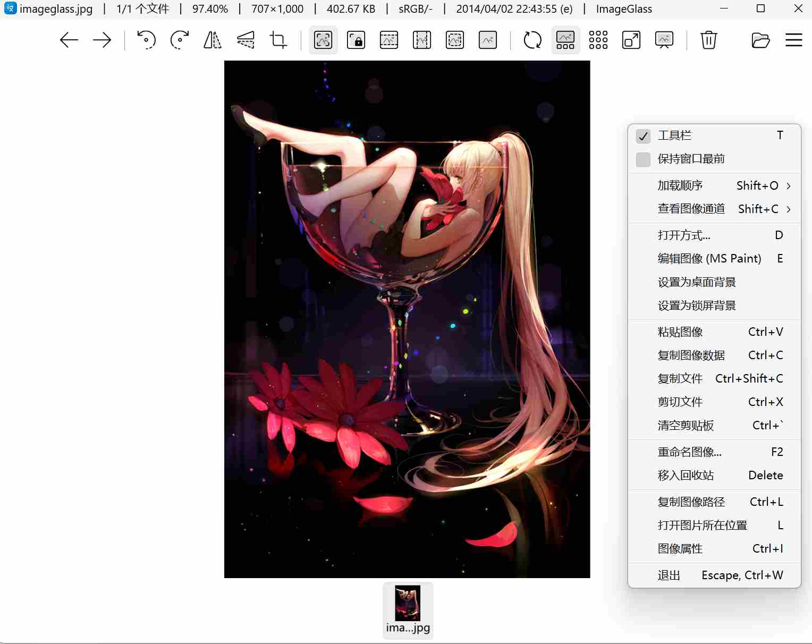Rotate image counterclockwise

point(146,40)
